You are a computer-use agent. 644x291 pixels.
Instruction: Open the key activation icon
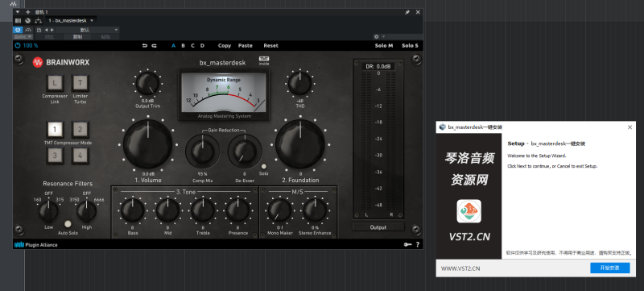407,245
